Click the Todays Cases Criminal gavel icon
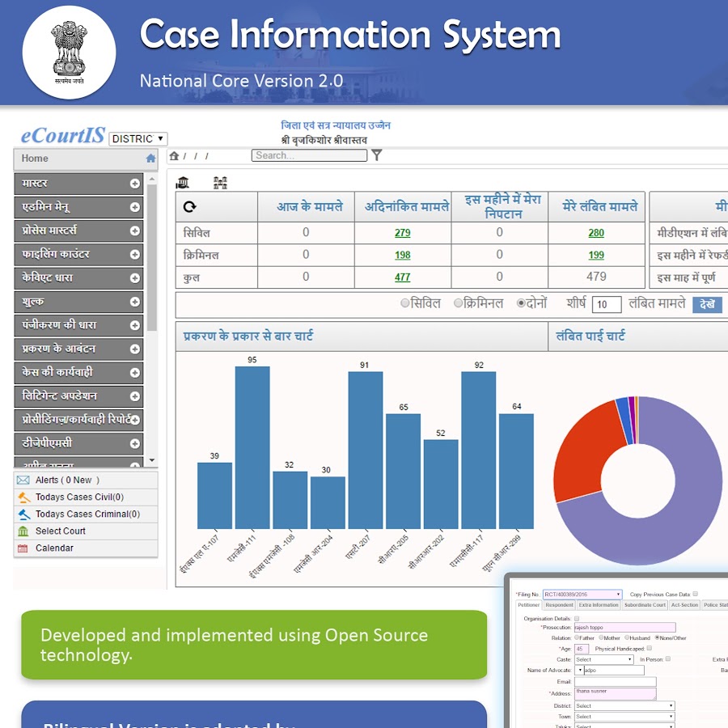 [23, 514]
